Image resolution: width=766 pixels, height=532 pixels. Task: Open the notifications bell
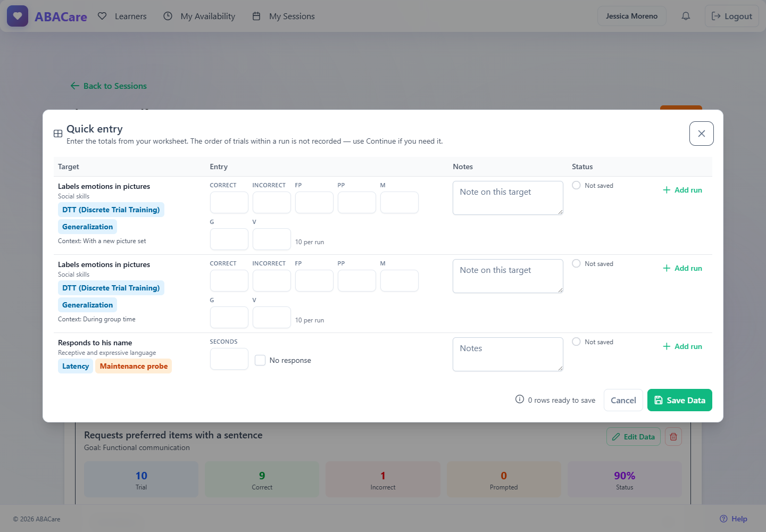pos(686,16)
